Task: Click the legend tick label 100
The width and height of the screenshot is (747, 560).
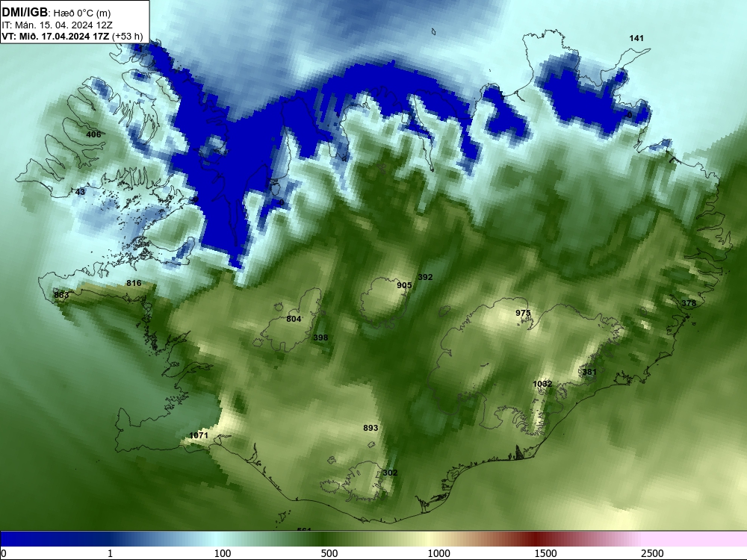Action: [223, 553]
